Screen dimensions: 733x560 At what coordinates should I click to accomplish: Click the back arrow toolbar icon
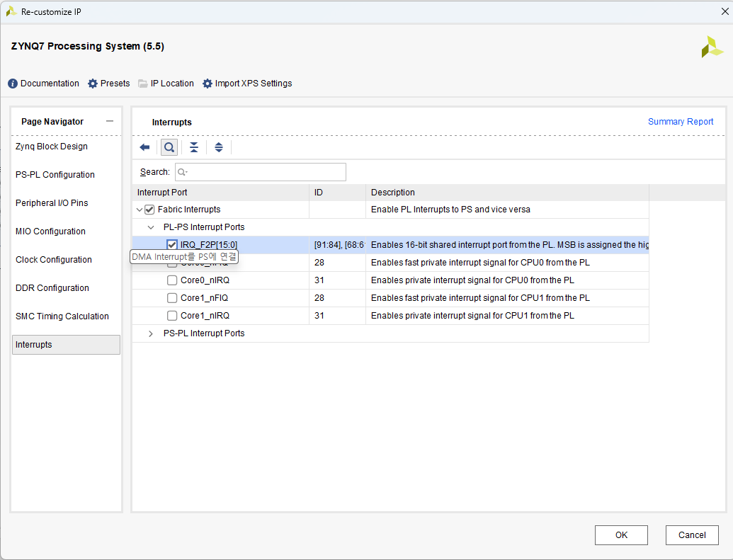[x=144, y=147]
